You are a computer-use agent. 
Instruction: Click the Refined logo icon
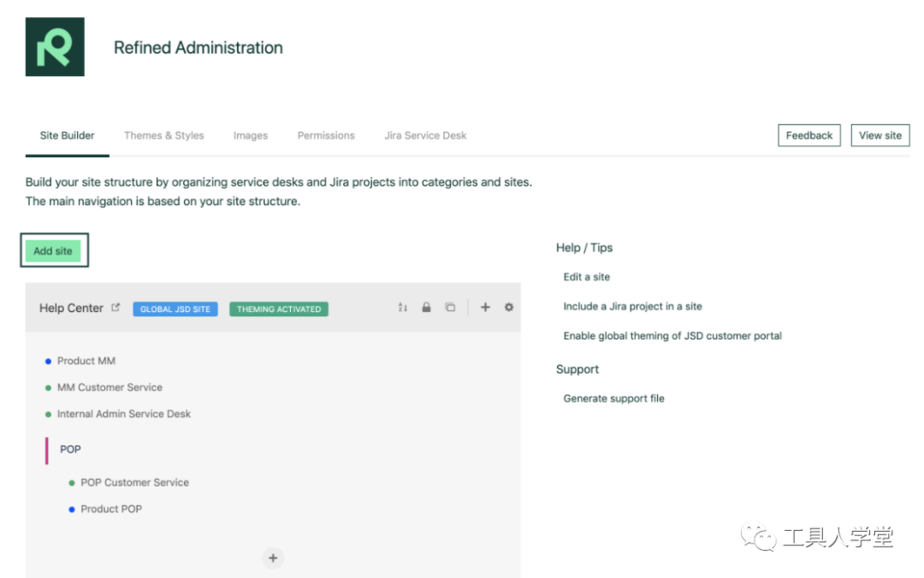pos(55,46)
